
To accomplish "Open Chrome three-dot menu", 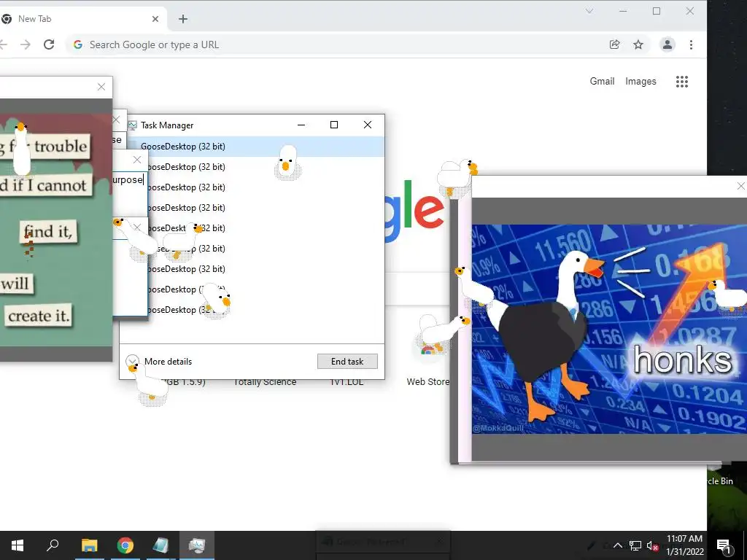I will click(691, 44).
